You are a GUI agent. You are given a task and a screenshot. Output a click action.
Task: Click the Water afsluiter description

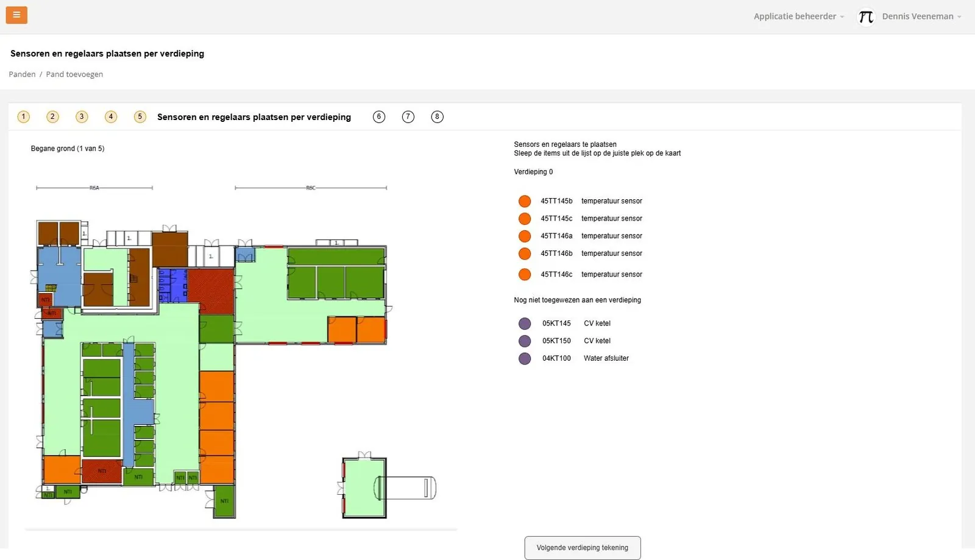coord(606,358)
